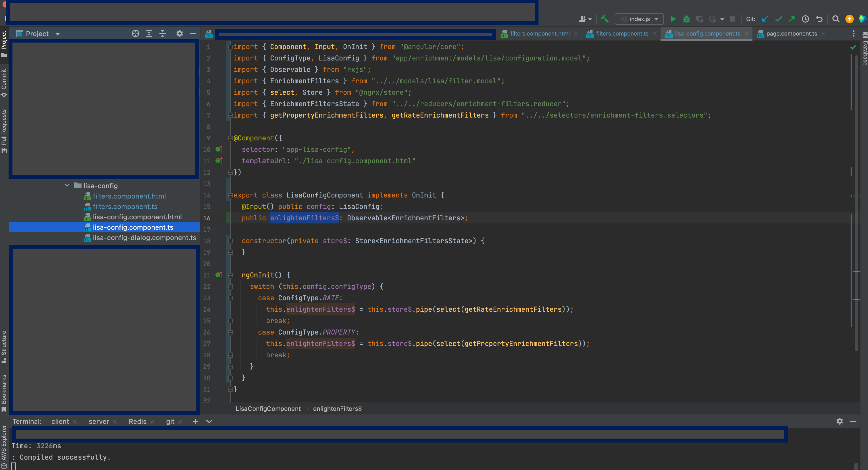This screenshot has height=470, width=868.
Task: Click the Build hammer icon
Action: [x=605, y=19]
